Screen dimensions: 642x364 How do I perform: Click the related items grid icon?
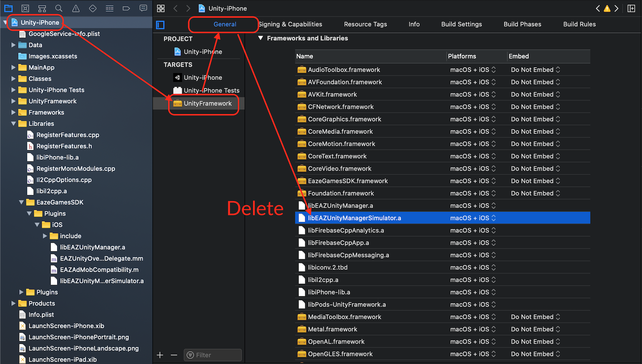[161, 8]
